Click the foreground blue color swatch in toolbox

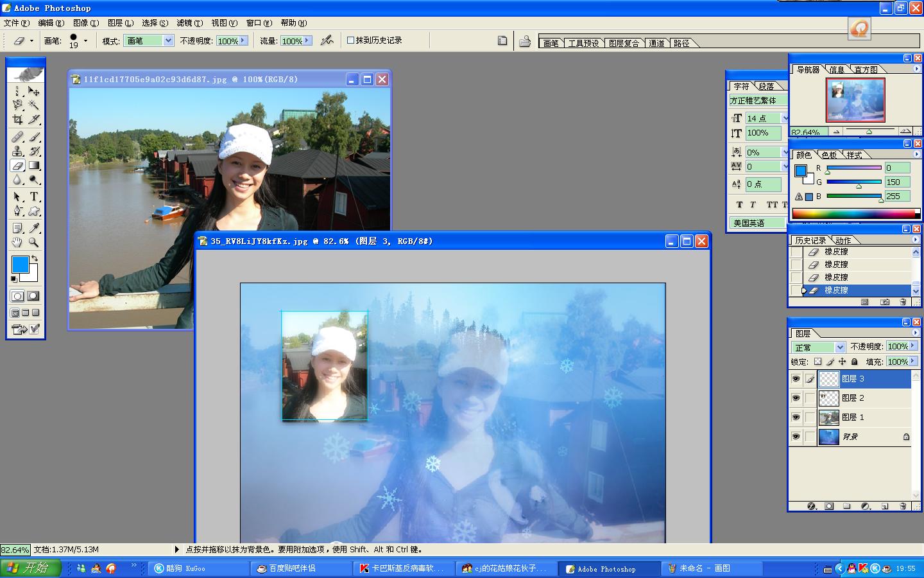point(20,264)
